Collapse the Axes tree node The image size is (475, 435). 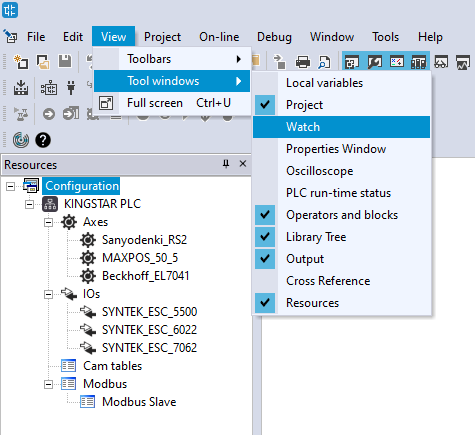pos(48,222)
